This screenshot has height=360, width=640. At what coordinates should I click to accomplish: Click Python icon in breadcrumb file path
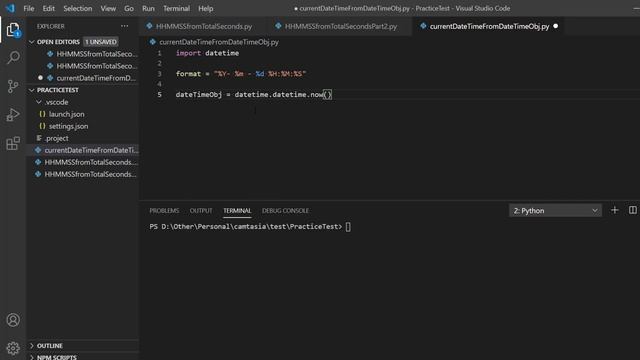coord(153,42)
